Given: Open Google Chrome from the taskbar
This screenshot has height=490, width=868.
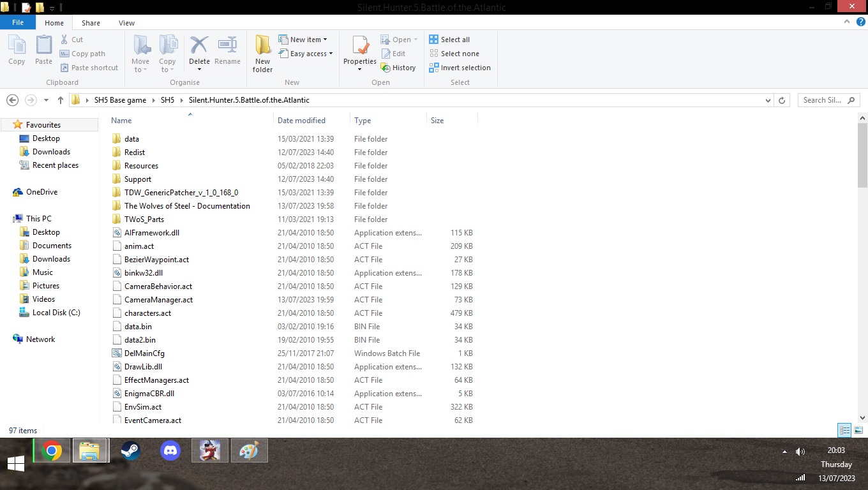Looking at the screenshot, I should pos(52,451).
